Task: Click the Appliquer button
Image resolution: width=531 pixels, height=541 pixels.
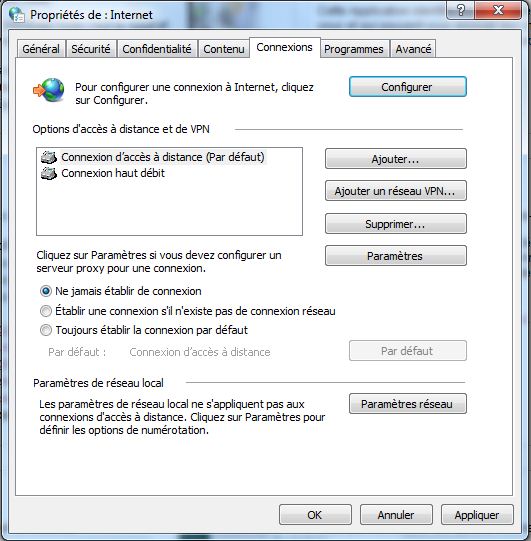Action: click(477, 515)
